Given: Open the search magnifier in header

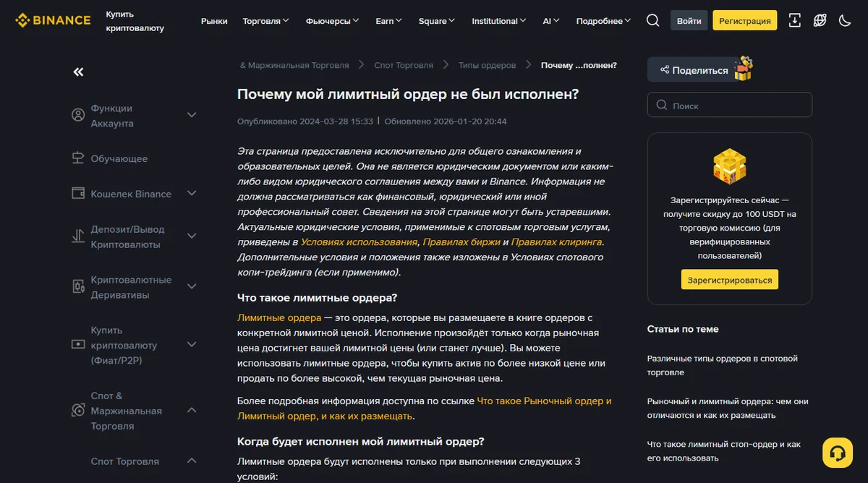Looking at the screenshot, I should [x=652, y=20].
